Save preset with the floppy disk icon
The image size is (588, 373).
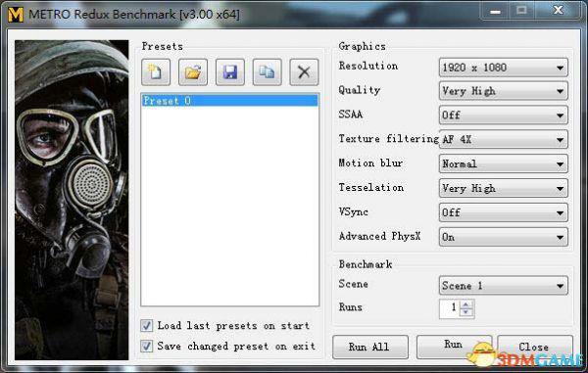(x=230, y=71)
